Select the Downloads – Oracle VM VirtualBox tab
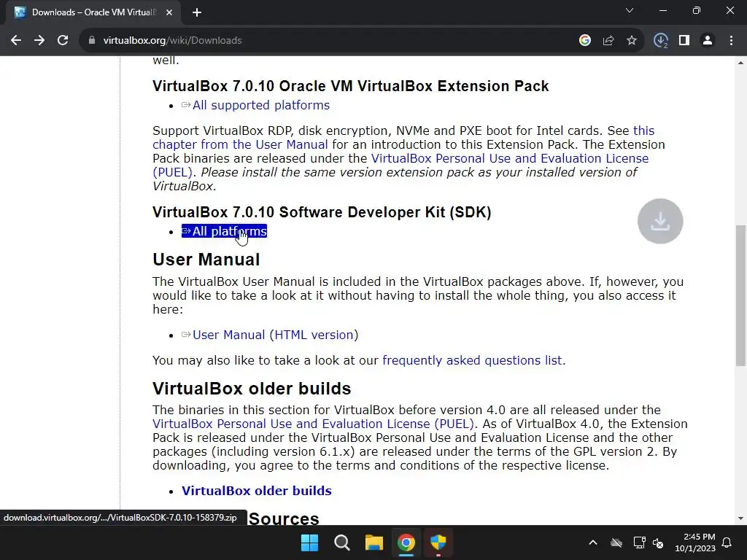 pos(93,12)
